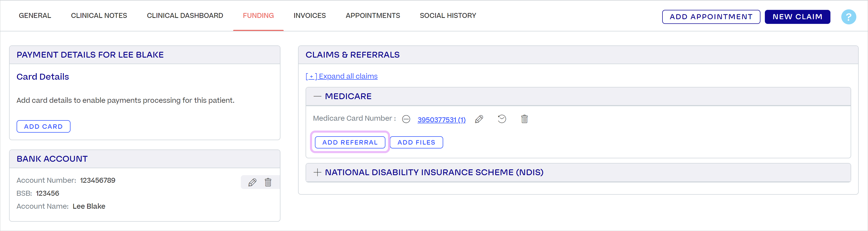Collapse the Medicare section
868x231 pixels.
point(317,97)
